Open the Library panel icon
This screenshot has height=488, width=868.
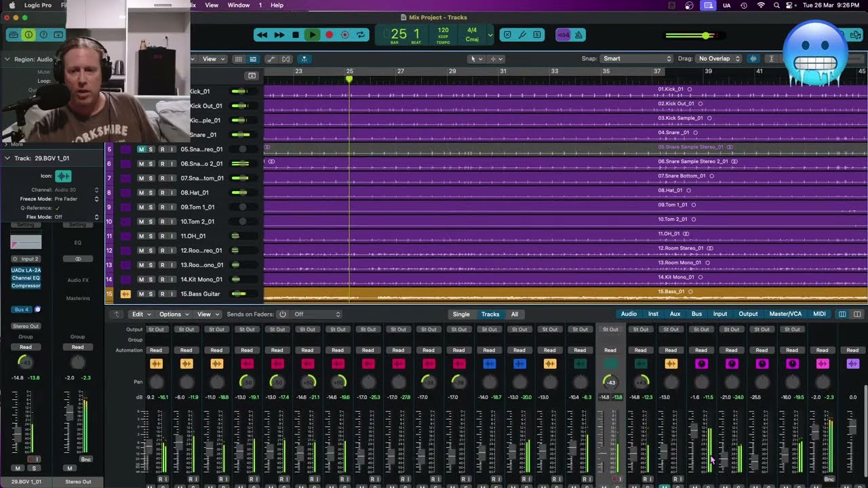click(13, 35)
